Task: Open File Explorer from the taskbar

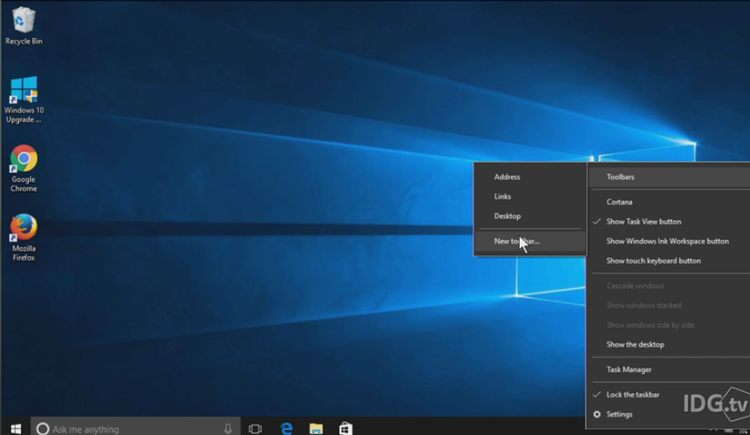Action: 316,429
